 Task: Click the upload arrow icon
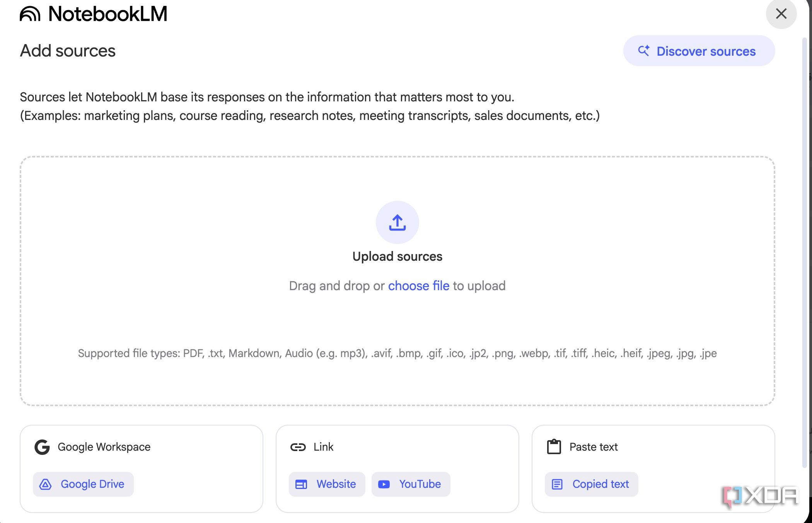(x=397, y=222)
